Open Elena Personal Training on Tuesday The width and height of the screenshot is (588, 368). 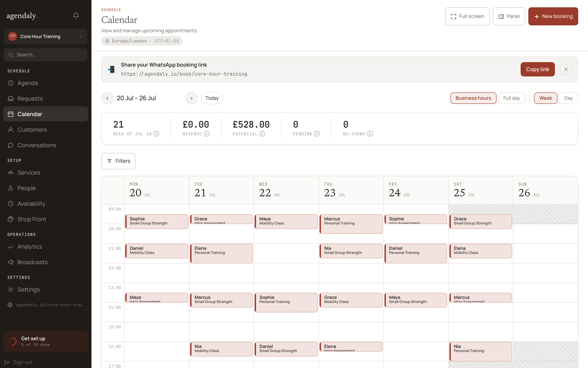(221, 253)
